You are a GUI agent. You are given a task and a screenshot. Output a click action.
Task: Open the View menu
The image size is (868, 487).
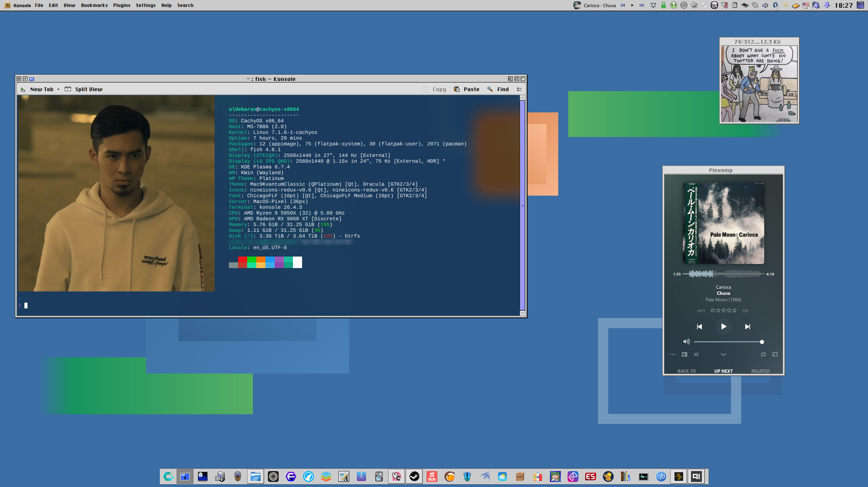tap(70, 5)
